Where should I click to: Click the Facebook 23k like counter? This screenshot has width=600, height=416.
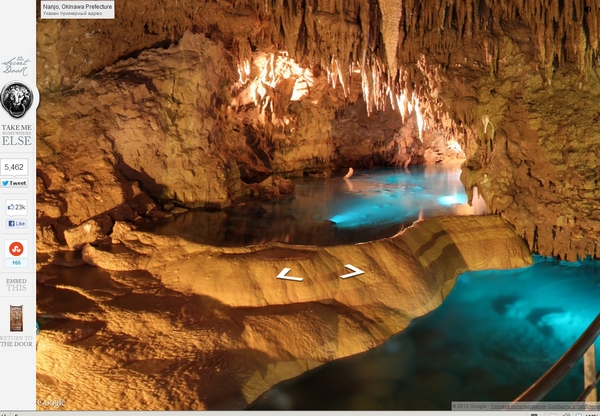[x=16, y=207]
